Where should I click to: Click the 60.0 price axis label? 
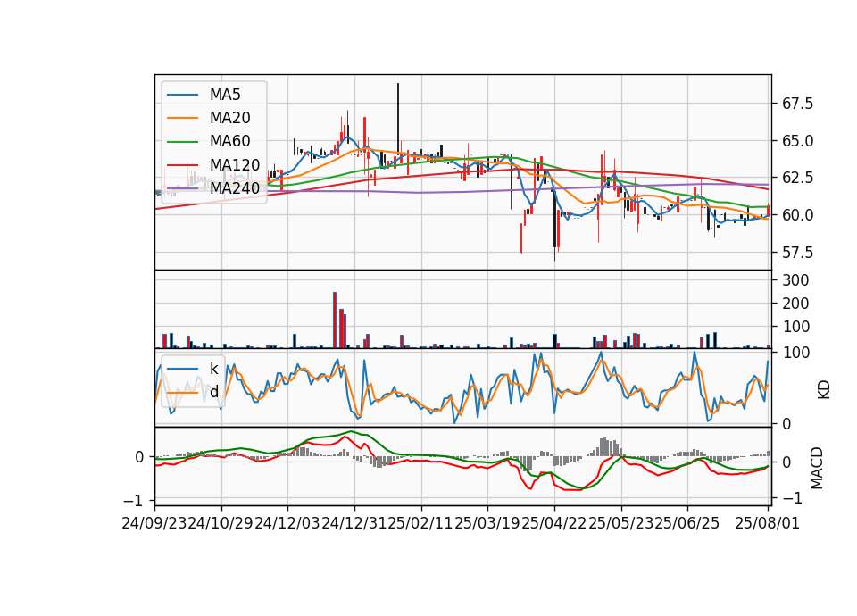click(797, 215)
